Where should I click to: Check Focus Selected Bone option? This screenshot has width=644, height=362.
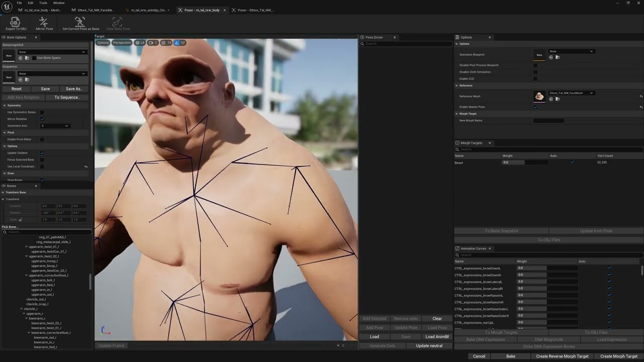pos(42,160)
